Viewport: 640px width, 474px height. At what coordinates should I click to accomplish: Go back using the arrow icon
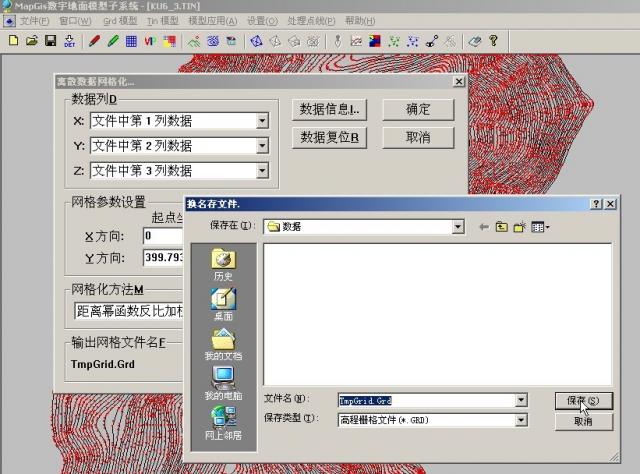click(x=484, y=227)
